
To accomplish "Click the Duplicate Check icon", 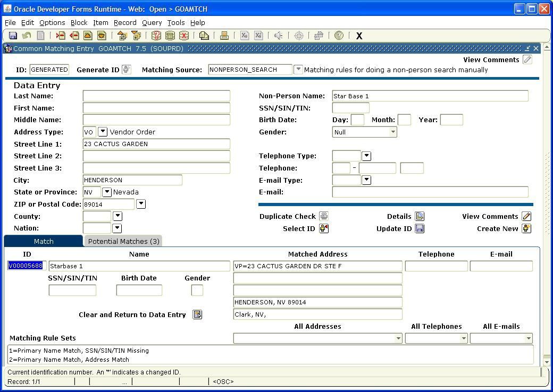I will pos(324,216).
